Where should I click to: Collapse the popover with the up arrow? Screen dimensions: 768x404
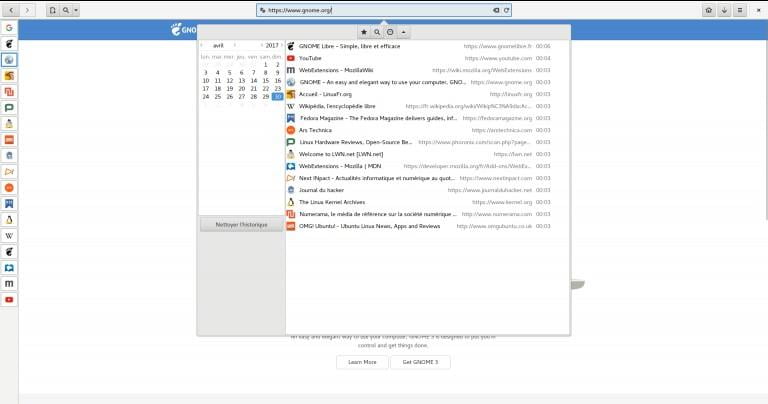(x=403, y=32)
